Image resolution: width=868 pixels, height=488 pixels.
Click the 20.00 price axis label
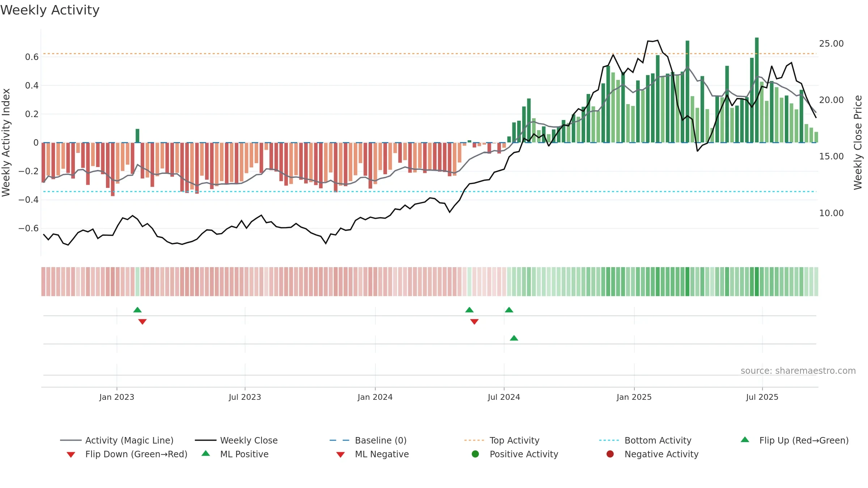coord(831,100)
